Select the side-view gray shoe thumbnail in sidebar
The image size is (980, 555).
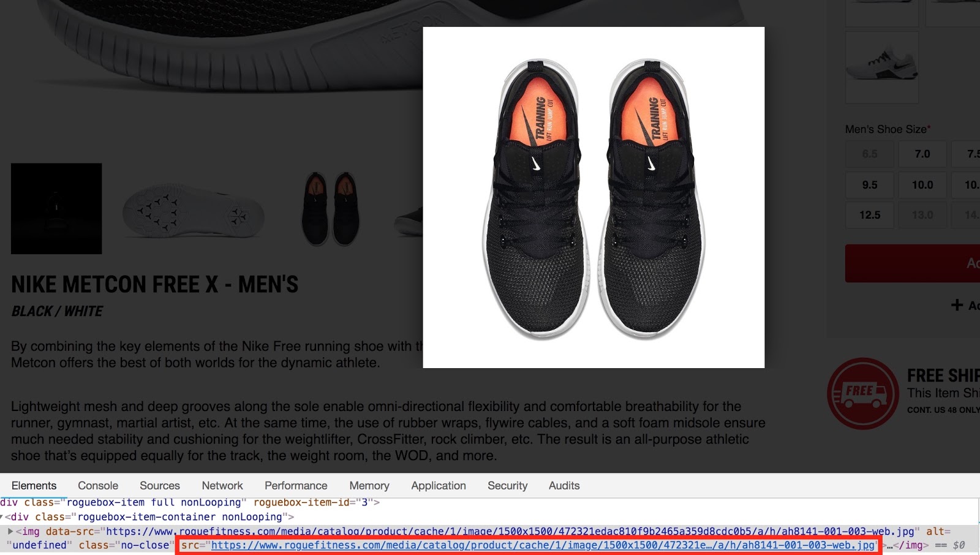[882, 66]
